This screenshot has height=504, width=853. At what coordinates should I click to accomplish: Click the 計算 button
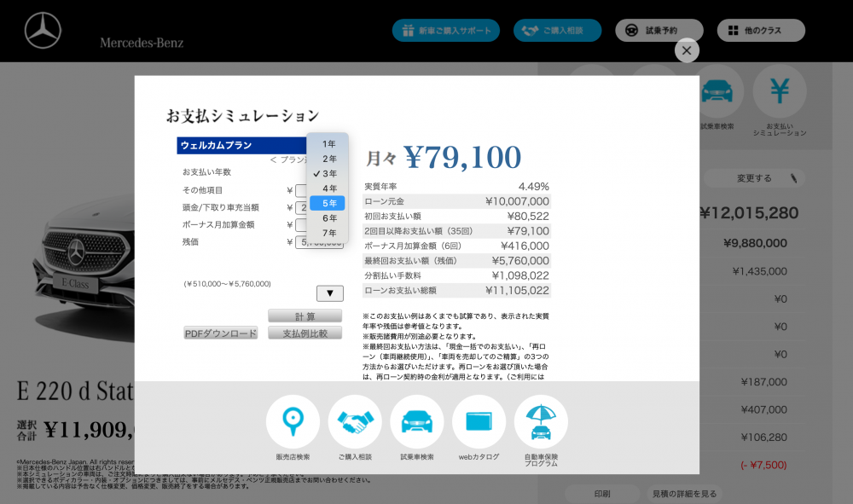click(x=305, y=316)
